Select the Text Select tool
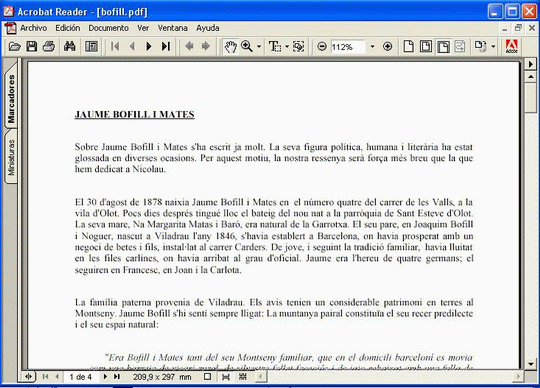The width and height of the screenshot is (540, 388). 275,46
